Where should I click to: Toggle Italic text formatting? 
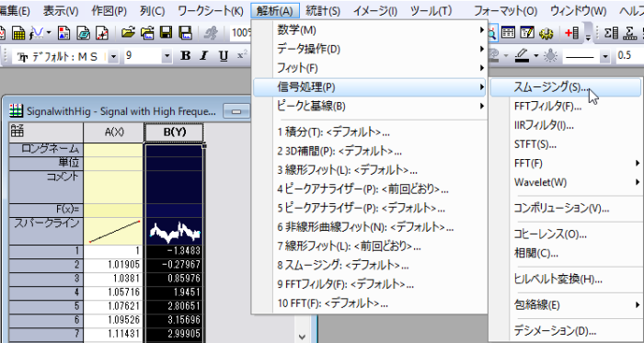coord(204,55)
